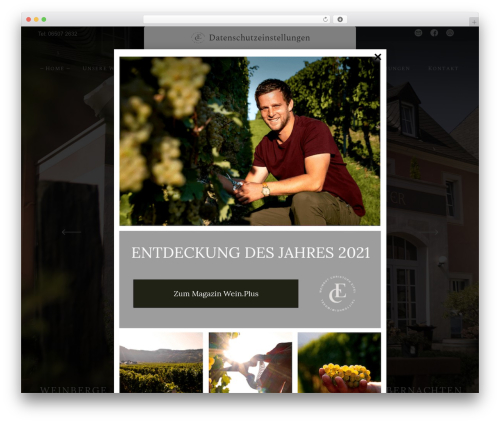Click the logo beside Datenschutzeinstellungen

[x=198, y=38]
